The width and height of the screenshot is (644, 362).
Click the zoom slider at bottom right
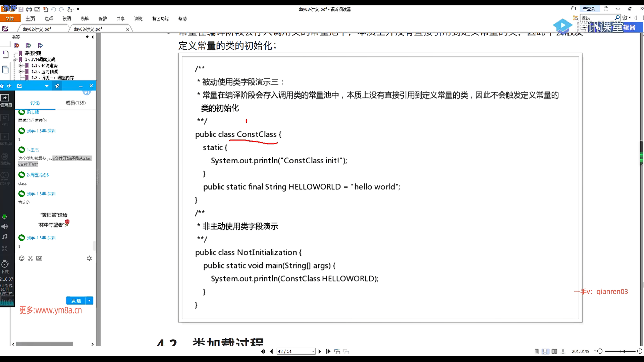coord(624,351)
